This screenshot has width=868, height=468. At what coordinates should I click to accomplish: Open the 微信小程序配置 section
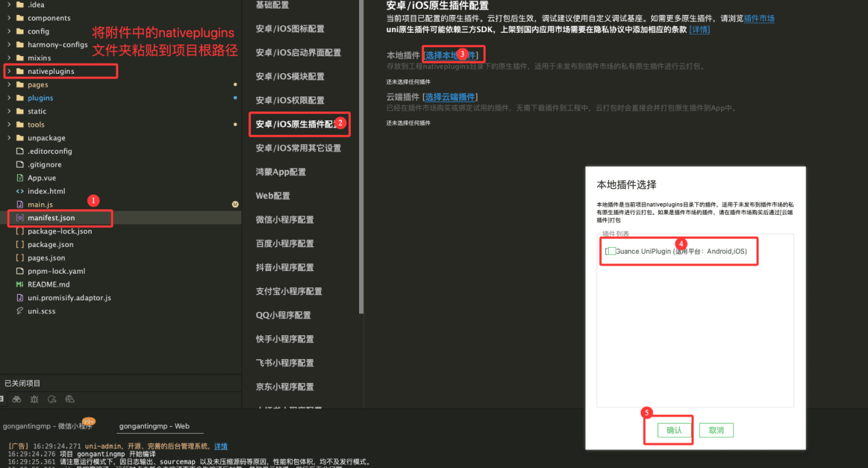tap(285, 220)
